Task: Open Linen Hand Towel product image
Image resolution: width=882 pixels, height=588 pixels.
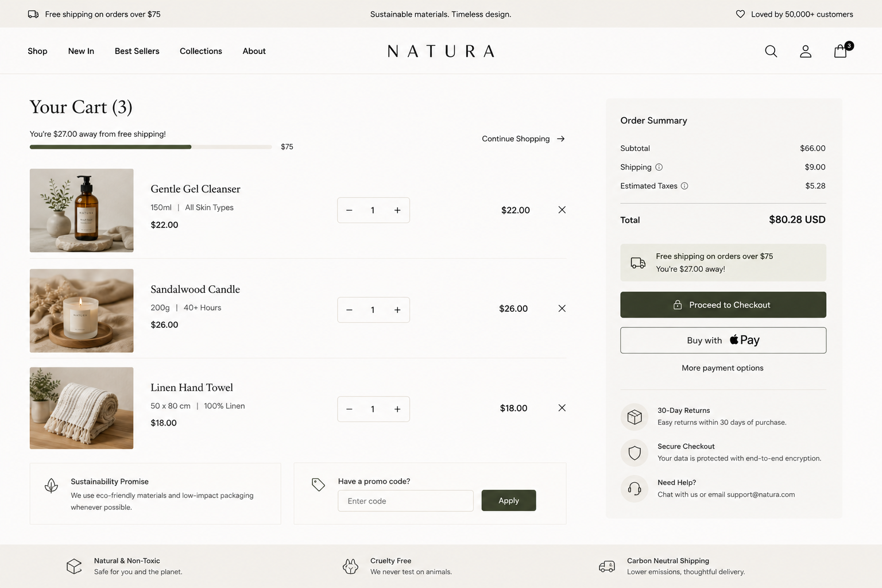Action: point(82,408)
